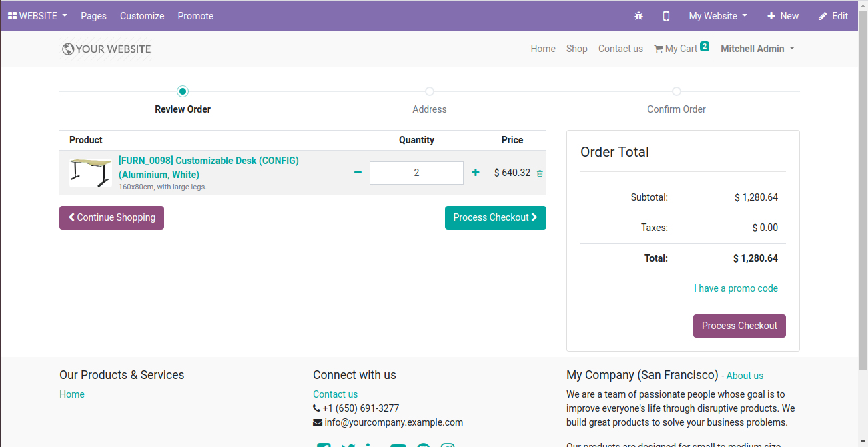Click the cart item count badge

click(x=705, y=46)
